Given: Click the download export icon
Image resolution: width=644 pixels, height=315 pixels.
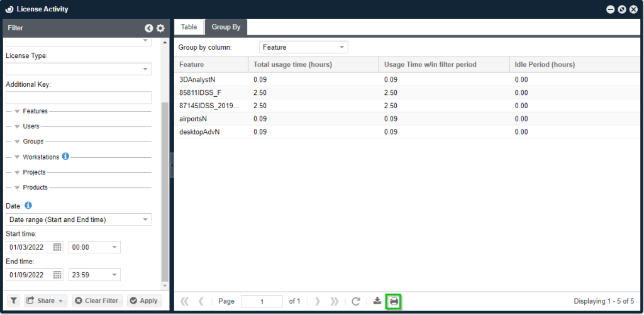Looking at the screenshot, I should tap(377, 301).
